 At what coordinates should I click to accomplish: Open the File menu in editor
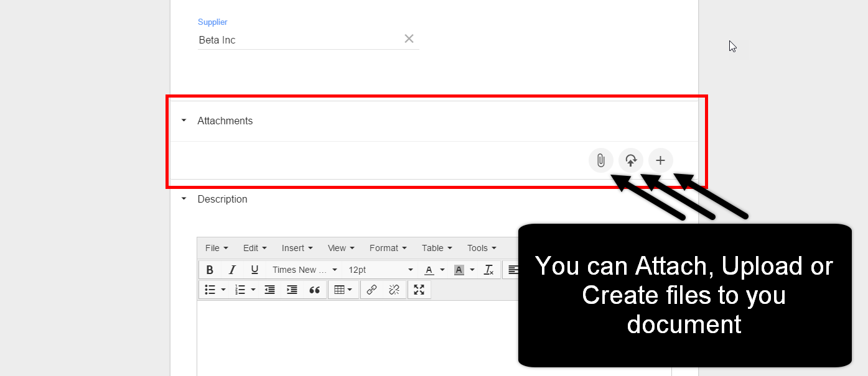pyautogui.click(x=217, y=248)
